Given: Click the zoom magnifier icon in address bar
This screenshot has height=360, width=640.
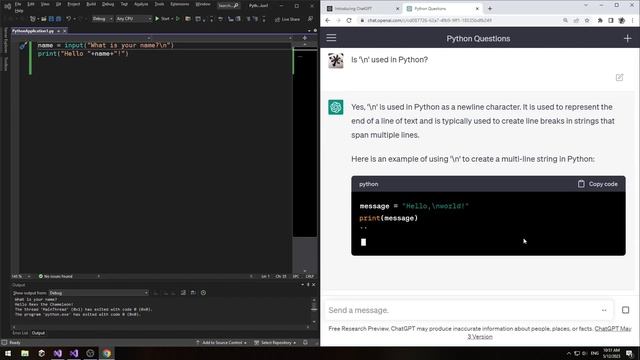Looking at the screenshot, I should pyautogui.click(x=565, y=20).
